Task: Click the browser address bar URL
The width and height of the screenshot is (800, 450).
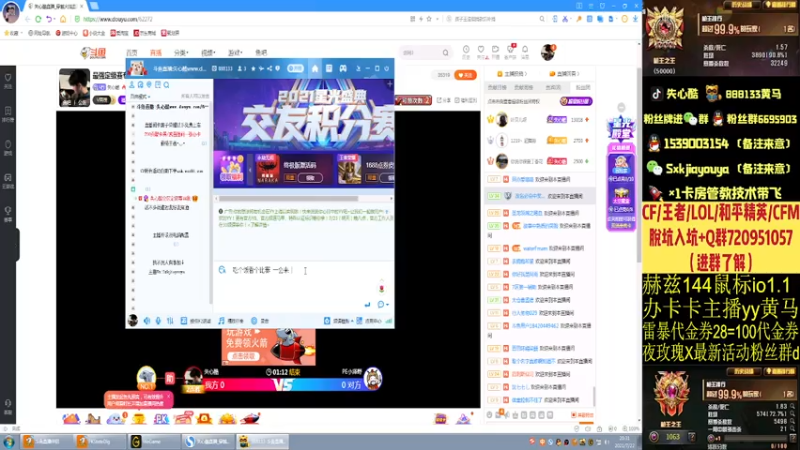Action: tap(118, 19)
